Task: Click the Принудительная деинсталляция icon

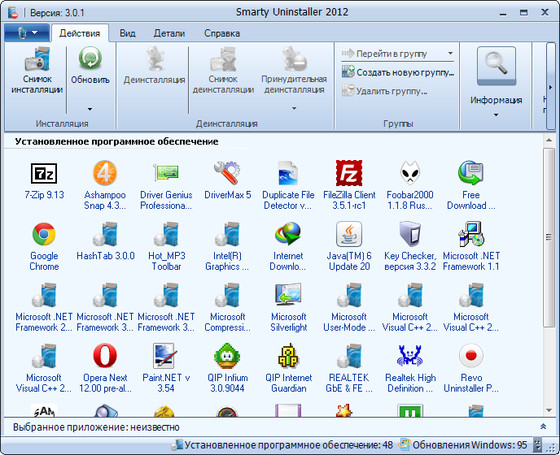Action: (294, 59)
